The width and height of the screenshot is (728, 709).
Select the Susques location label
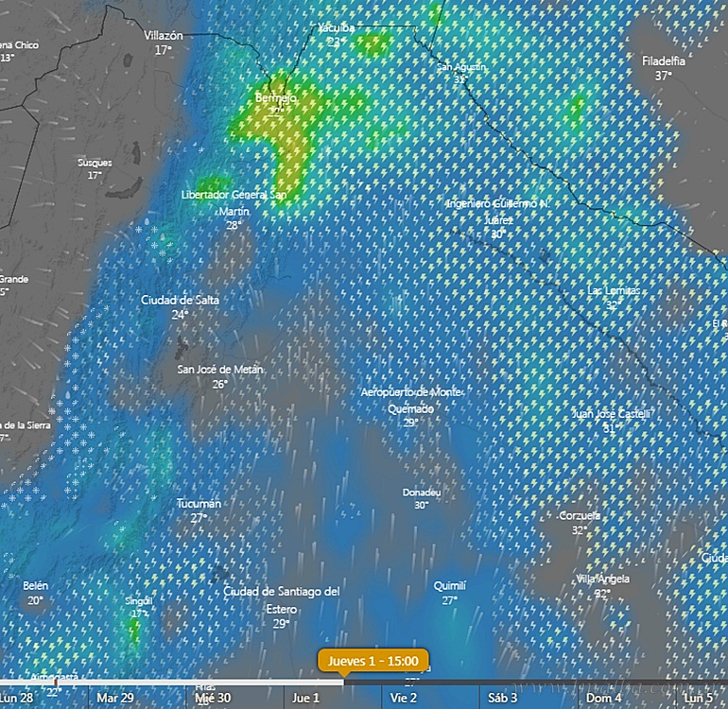(95, 164)
